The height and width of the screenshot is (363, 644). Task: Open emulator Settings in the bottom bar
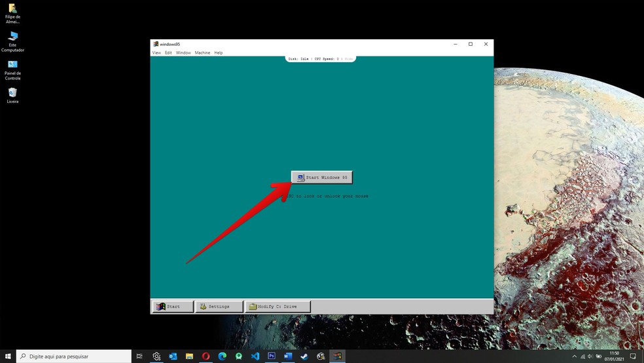tap(219, 306)
